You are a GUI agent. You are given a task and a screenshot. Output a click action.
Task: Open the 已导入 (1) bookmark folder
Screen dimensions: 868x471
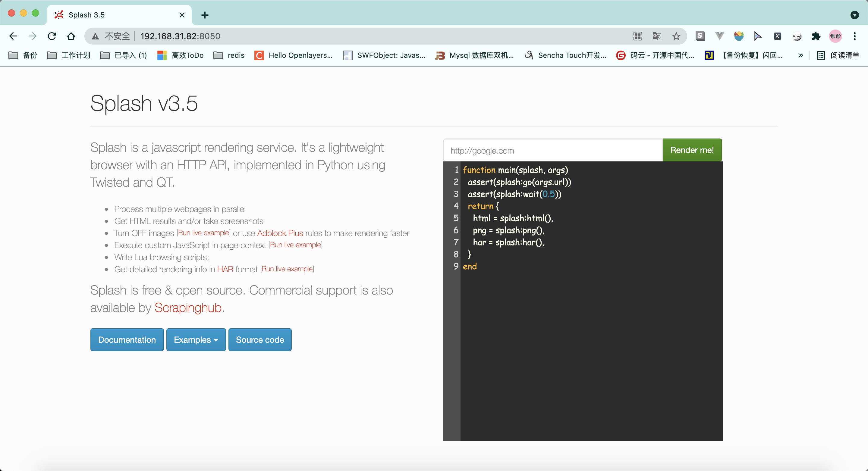124,55
